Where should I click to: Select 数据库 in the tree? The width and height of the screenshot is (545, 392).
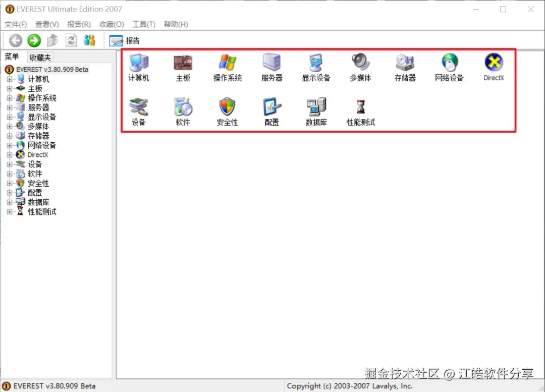click(x=38, y=202)
